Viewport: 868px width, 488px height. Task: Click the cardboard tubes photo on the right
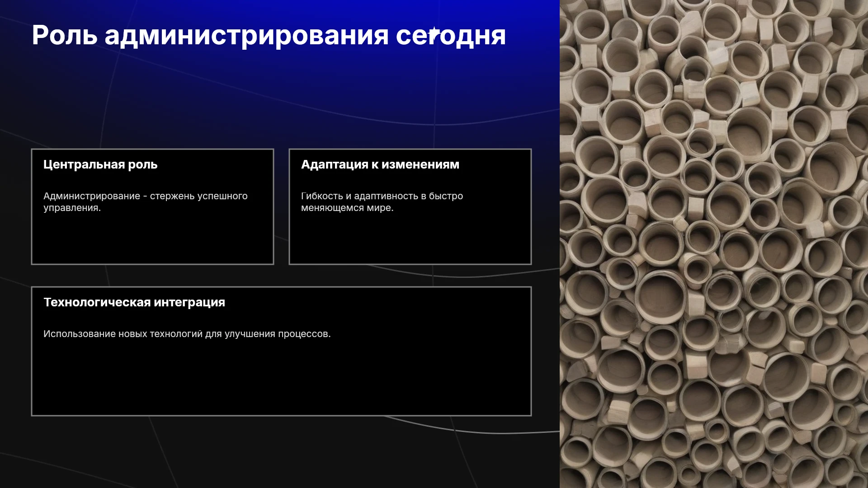714,244
